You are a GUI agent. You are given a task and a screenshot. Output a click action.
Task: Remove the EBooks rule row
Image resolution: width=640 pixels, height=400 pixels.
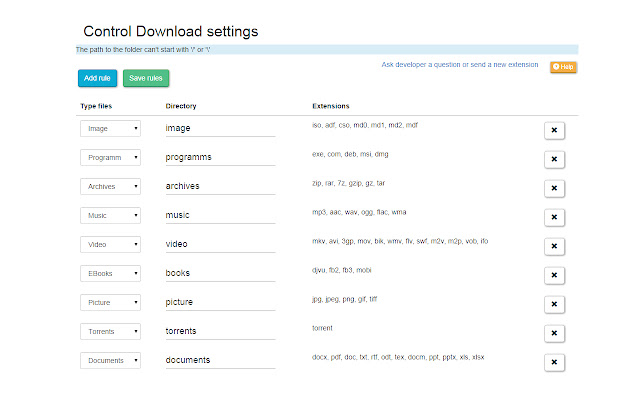pos(555,275)
